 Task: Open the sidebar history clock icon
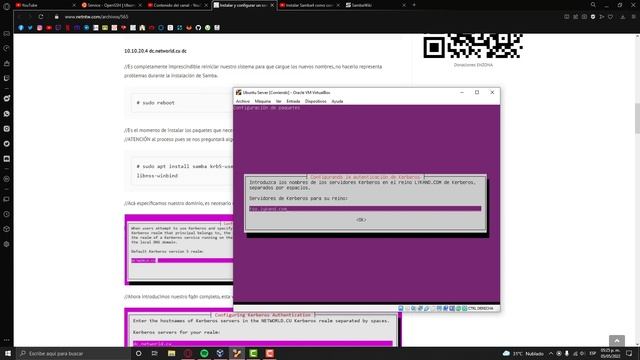click(x=7, y=214)
